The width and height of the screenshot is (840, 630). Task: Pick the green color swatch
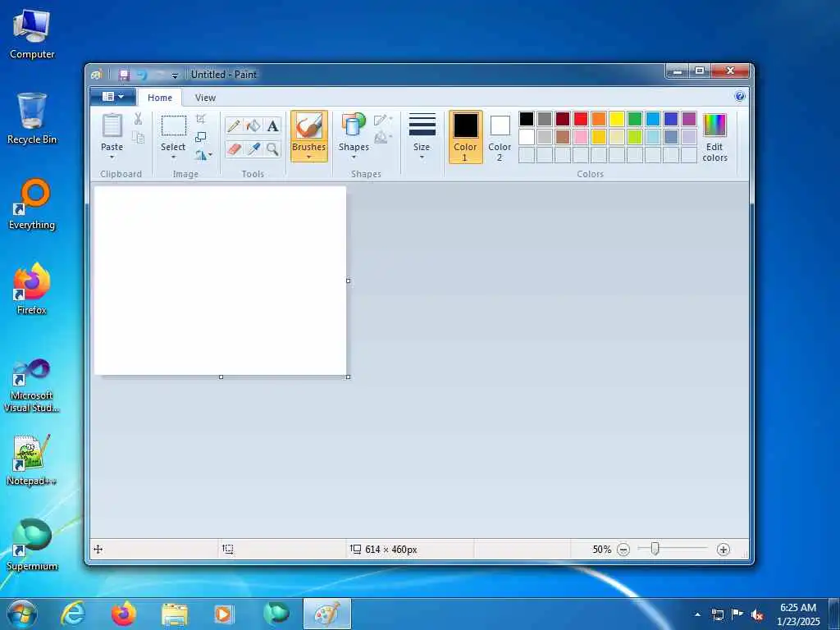[635, 119]
